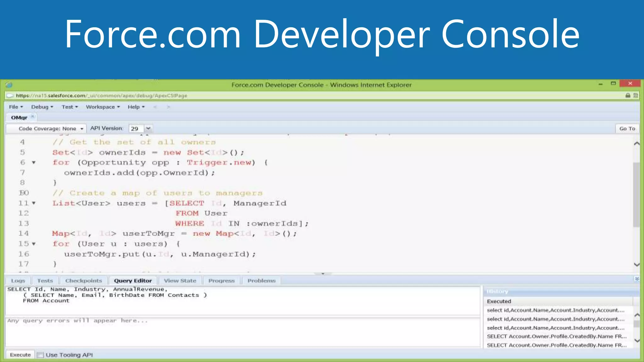
Task: Click the comment 'Get the set of all owners'
Action: (x=134, y=142)
